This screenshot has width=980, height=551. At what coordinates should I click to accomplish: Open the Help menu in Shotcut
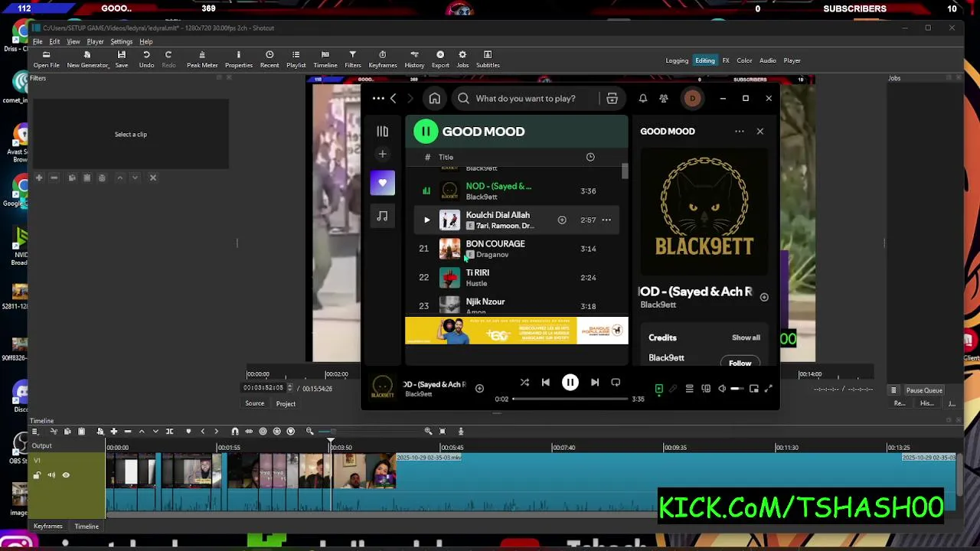click(145, 41)
